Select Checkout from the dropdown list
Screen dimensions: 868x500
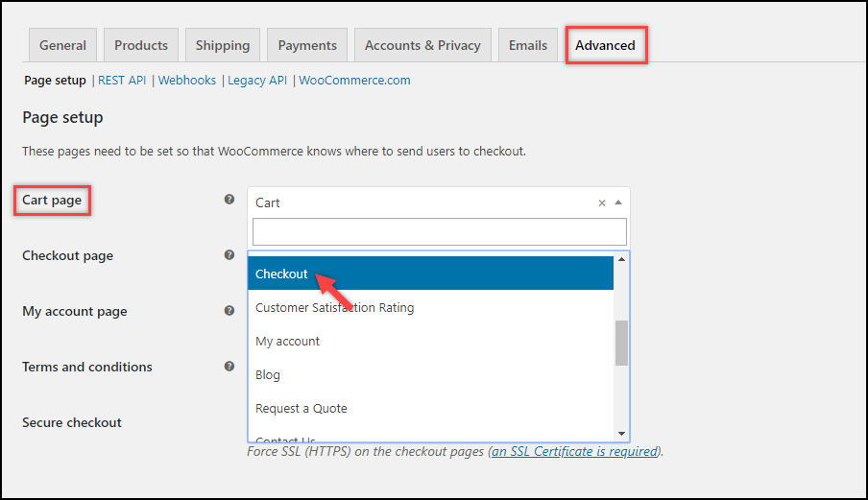coord(431,274)
